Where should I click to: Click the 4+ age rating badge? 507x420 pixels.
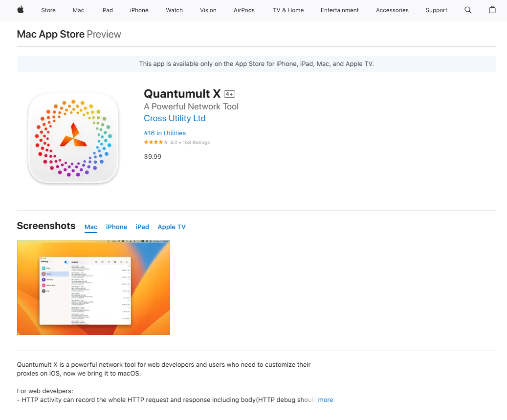click(229, 94)
